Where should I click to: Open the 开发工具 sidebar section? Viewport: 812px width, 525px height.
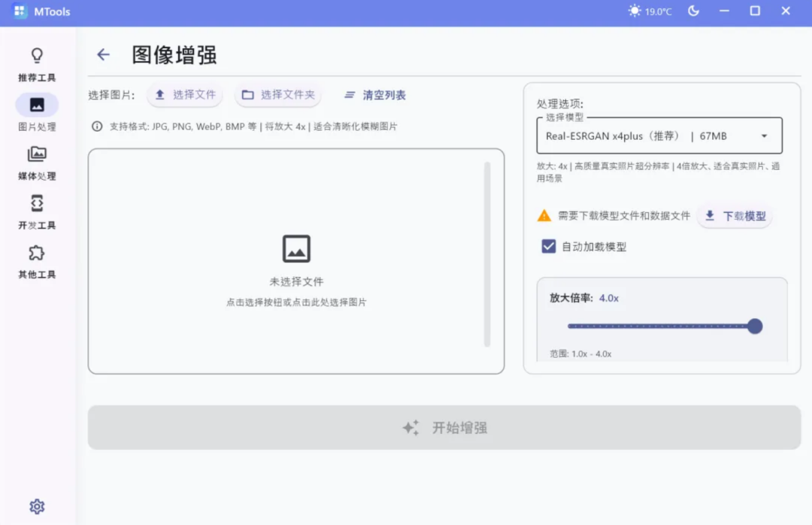[x=37, y=212]
